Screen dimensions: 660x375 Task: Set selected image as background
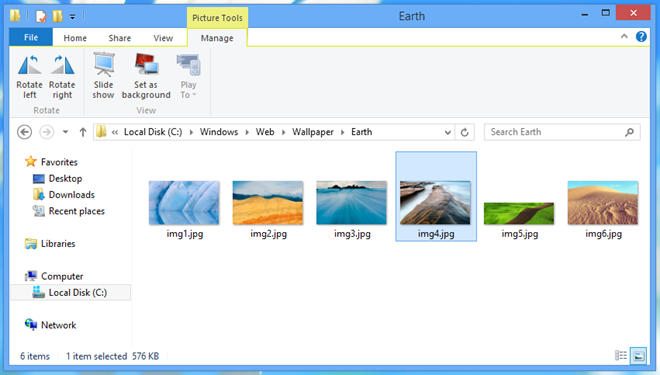(146, 76)
